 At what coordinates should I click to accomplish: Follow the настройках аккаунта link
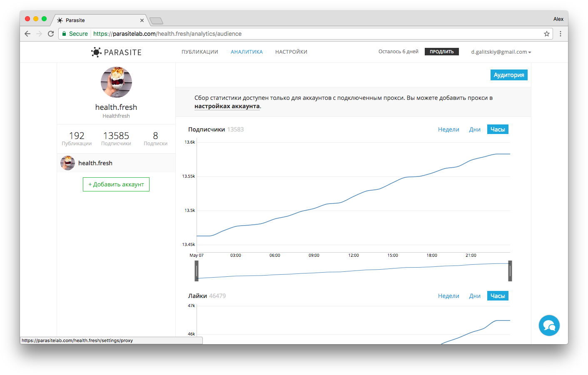[227, 107]
